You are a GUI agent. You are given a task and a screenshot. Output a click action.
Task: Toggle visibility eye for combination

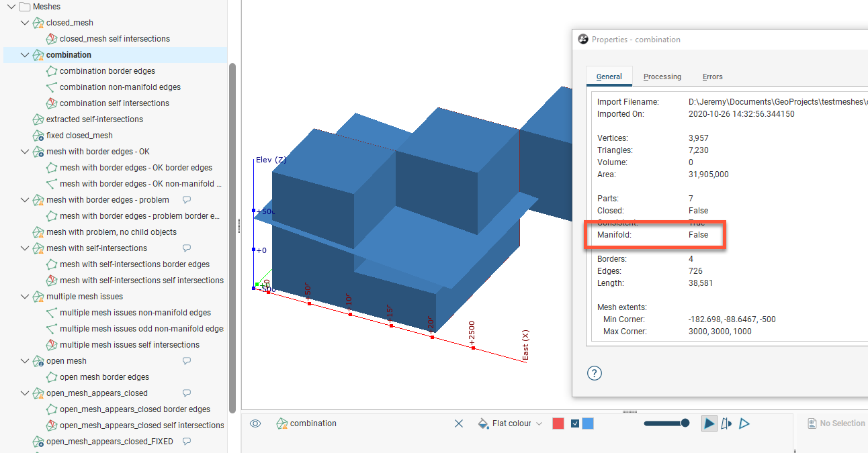pos(255,423)
